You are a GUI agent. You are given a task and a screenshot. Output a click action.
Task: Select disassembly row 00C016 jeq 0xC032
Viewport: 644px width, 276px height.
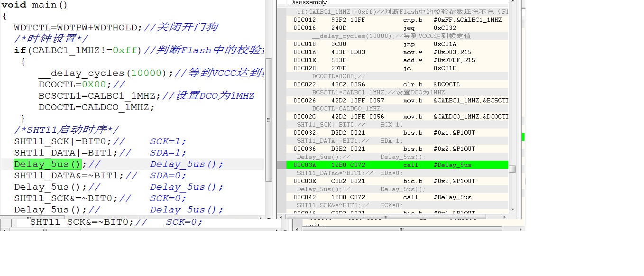tap(397, 28)
